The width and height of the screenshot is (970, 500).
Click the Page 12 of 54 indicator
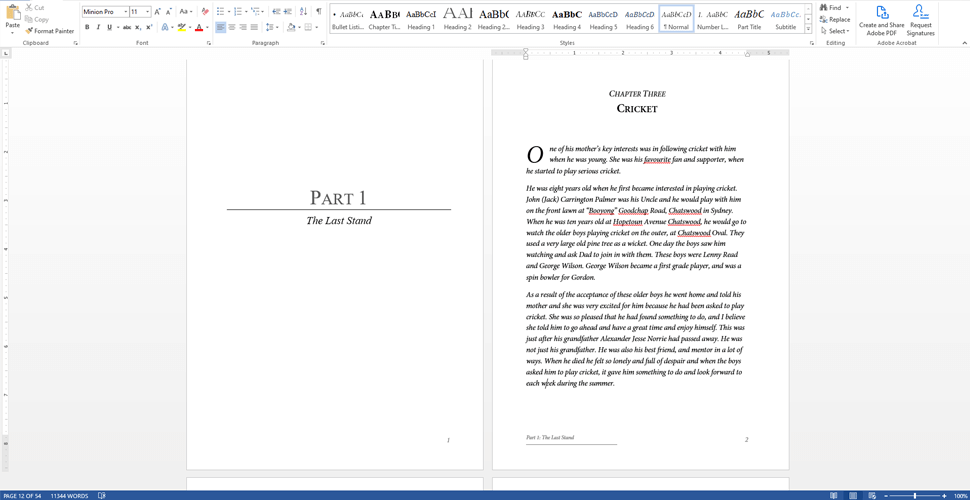point(22,495)
